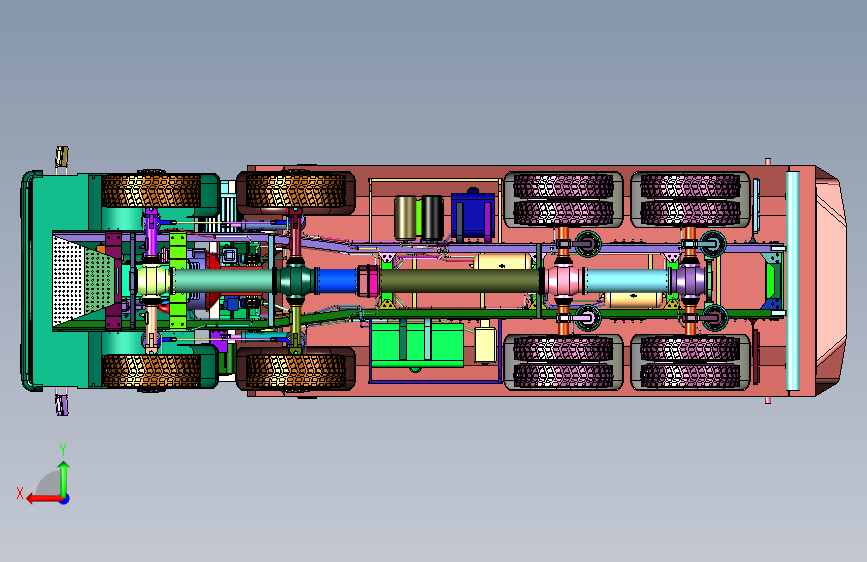
Task: Select the pink rear tail panel
Action: pyautogui.click(x=829, y=281)
